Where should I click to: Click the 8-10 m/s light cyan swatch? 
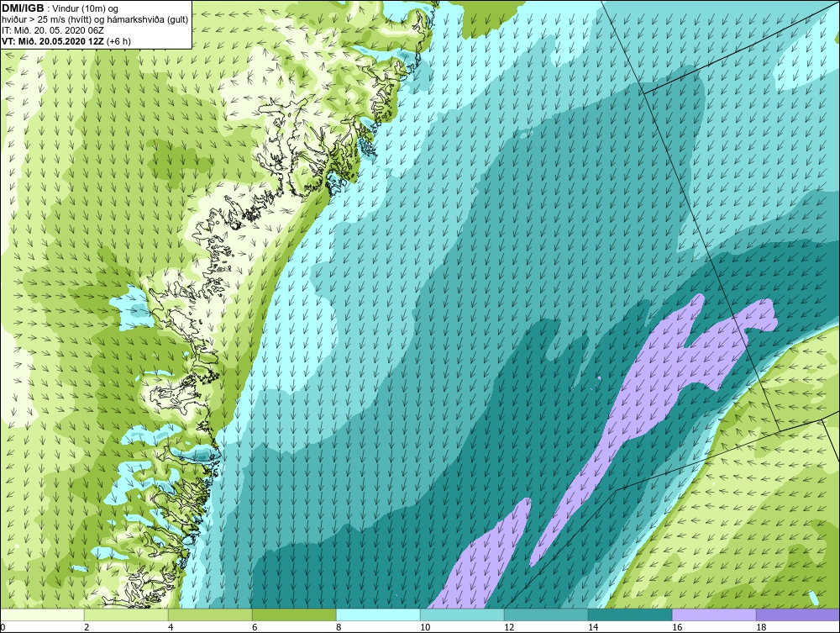tap(378, 615)
